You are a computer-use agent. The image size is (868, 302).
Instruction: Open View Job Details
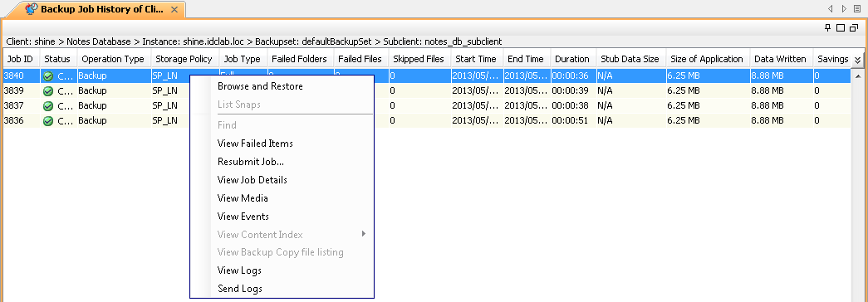tap(253, 180)
